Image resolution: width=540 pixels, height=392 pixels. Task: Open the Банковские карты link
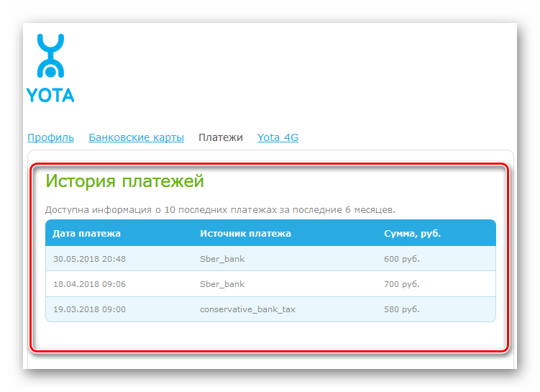(136, 137)
